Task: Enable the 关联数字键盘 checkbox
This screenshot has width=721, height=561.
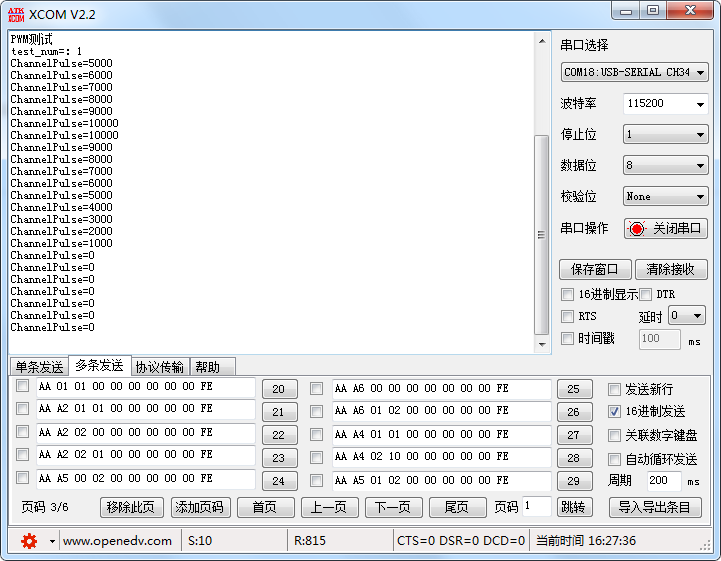Action: [614, 435]
